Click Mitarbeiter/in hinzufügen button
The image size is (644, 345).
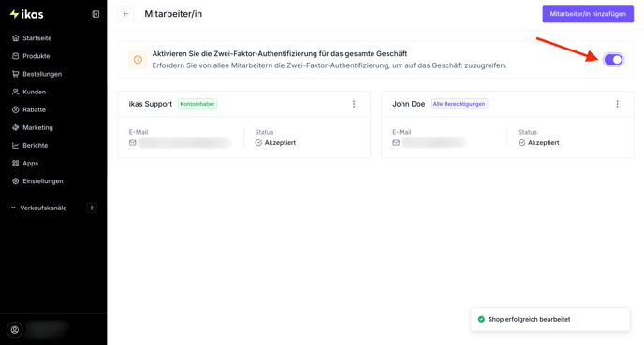[588, 14]
